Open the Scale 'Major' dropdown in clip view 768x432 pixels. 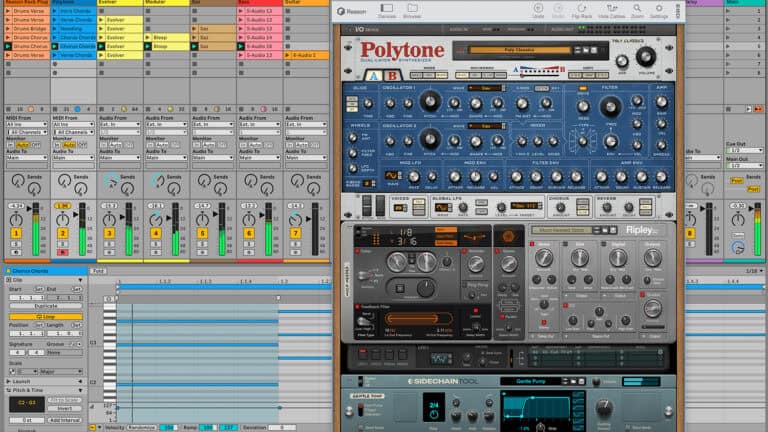[x=60, y=372]
